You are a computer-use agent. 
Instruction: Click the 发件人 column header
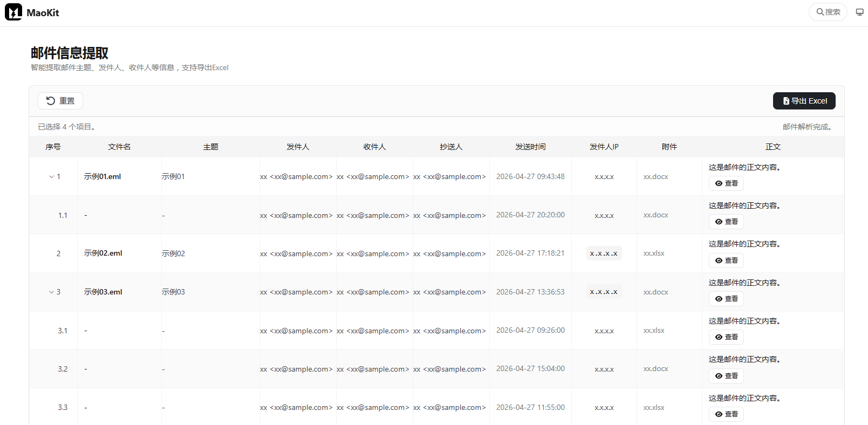pos(298,147)
